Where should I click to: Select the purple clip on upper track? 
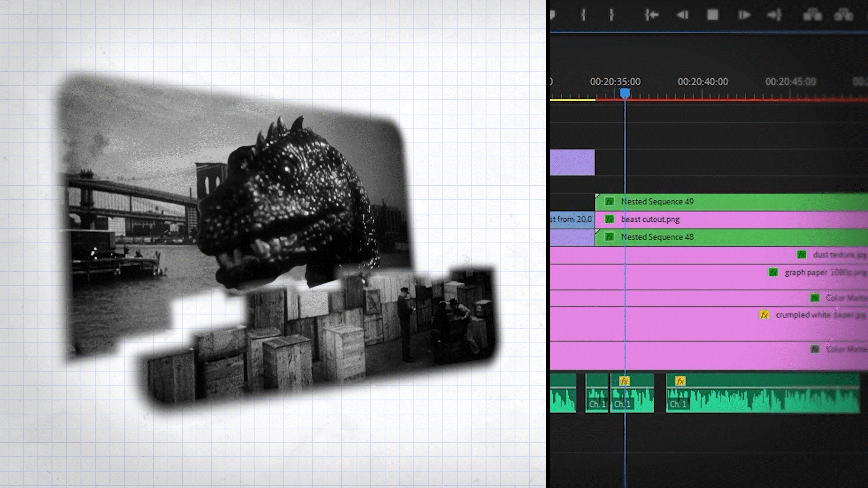[x=572, y=162]
